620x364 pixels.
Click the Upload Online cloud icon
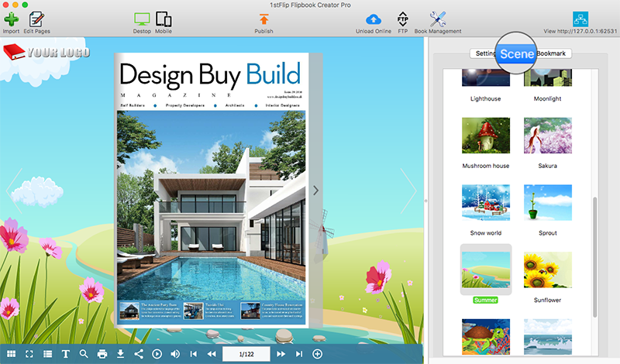374,19
